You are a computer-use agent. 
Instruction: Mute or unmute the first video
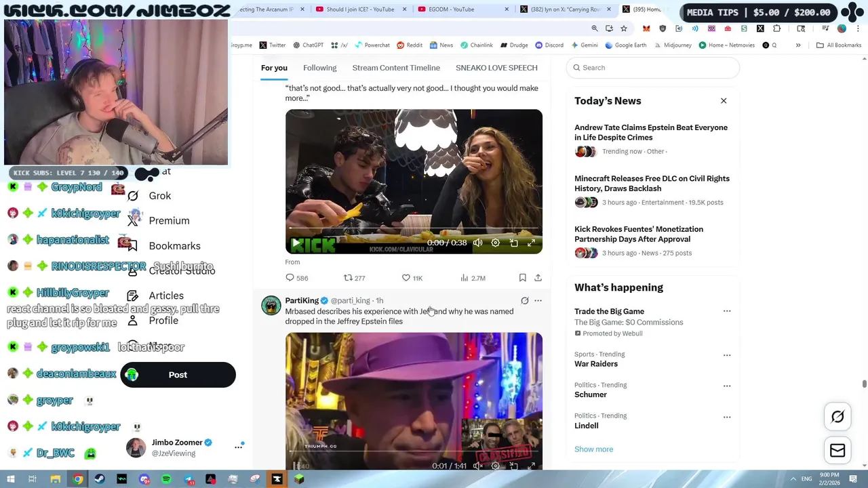point(478,243)
